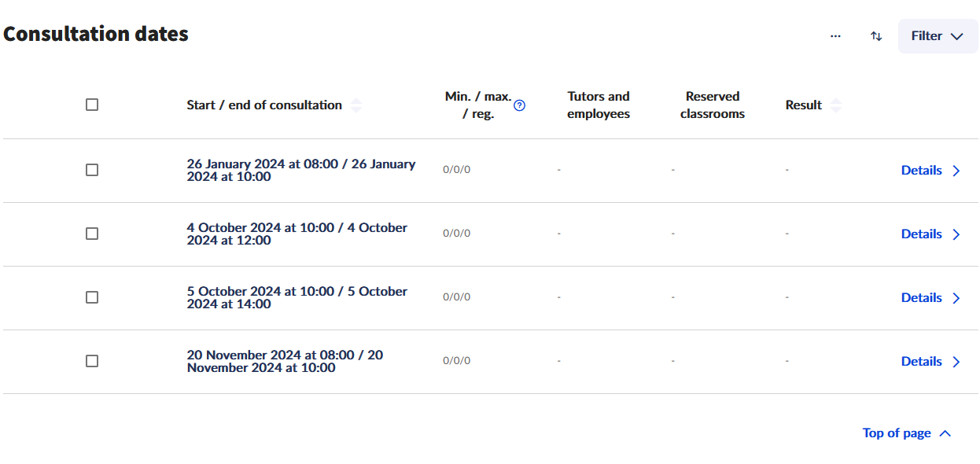The image size is (980, 464).
Task: Sort the table by Result column
Action: coord(836,105)
